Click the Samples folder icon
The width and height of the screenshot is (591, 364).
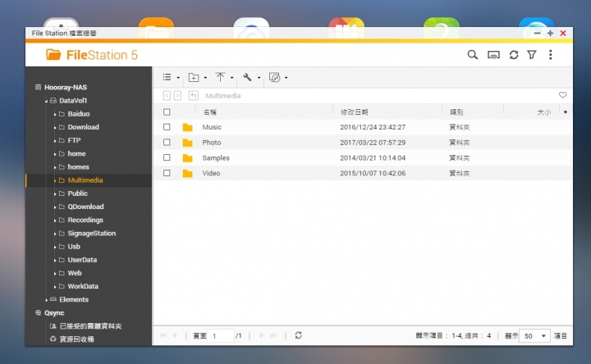coord(187,158)
